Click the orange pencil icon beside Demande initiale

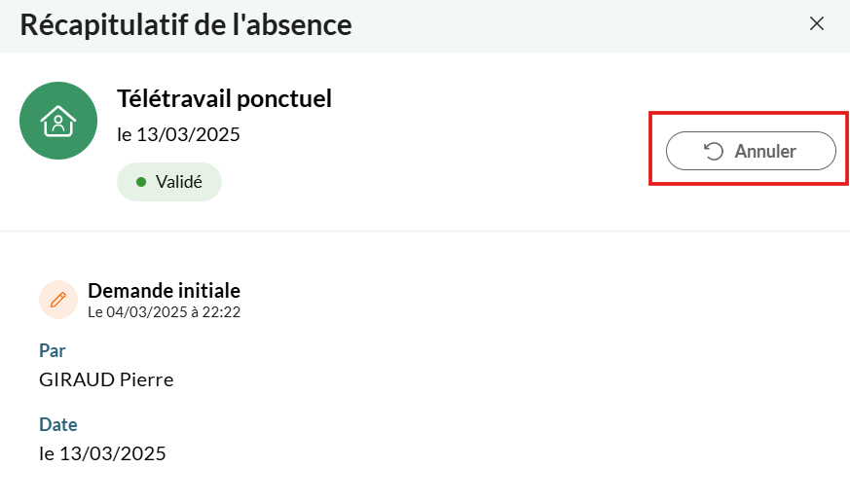[58, 300]
